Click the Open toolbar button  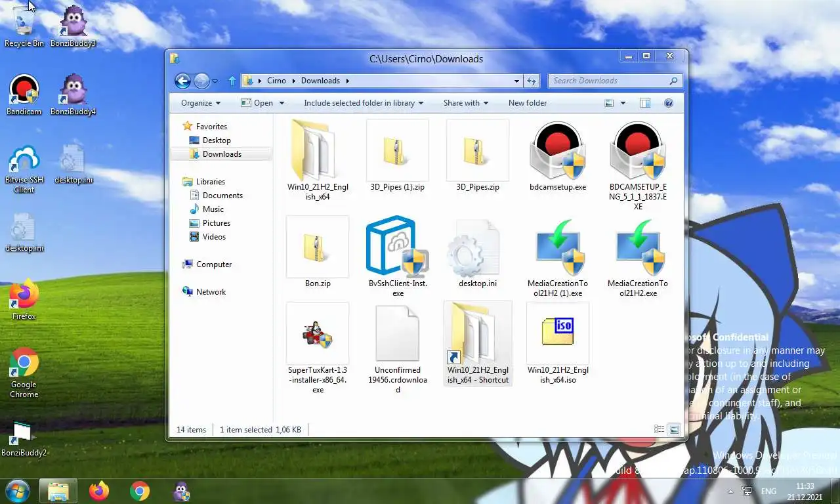tap(257, 103)
